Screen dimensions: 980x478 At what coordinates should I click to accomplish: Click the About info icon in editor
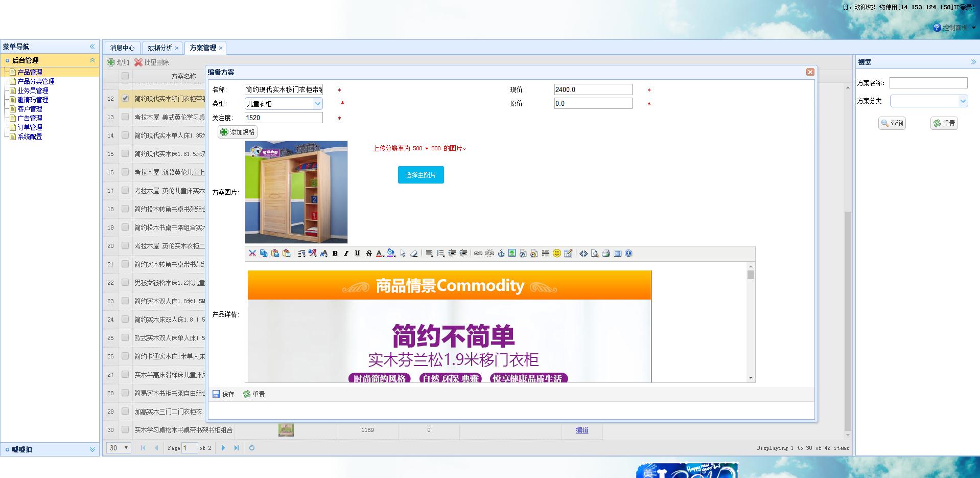(x=628, y=253)
